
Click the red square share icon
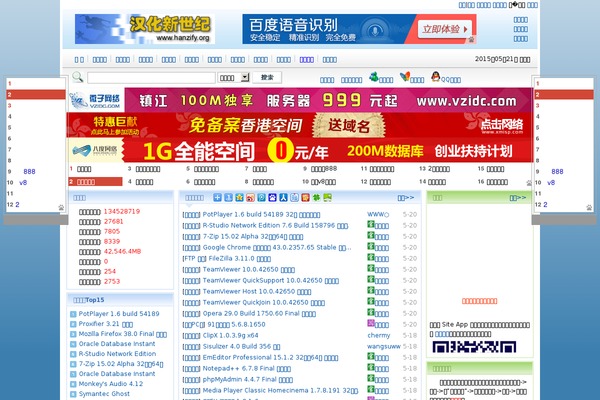click(x=305, y=198)
